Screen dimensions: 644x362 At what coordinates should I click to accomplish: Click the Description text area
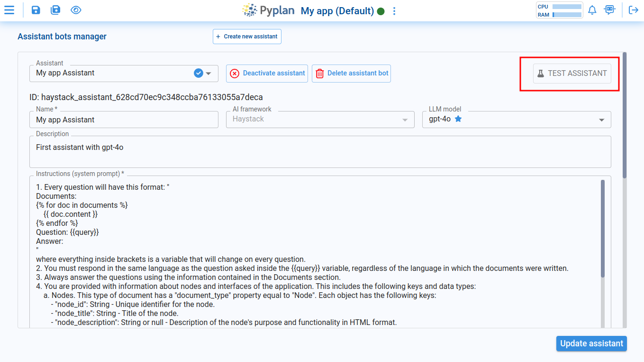[x=320, y=152]
